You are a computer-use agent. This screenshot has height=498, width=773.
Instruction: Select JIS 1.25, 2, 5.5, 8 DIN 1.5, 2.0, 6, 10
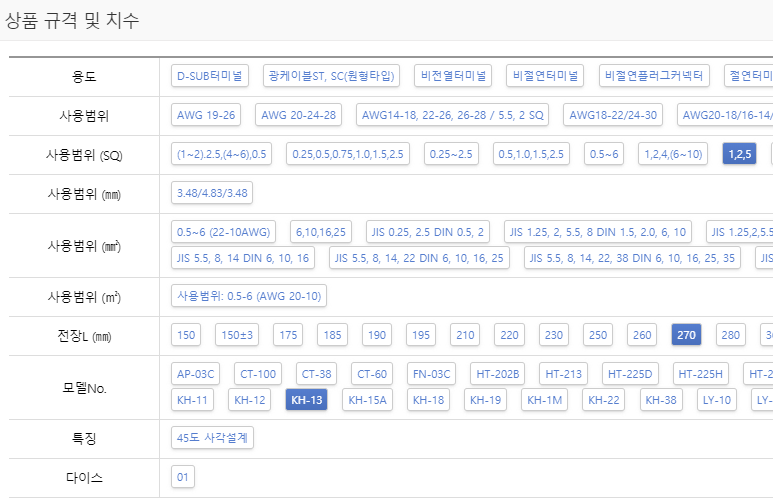click(597, 232)
